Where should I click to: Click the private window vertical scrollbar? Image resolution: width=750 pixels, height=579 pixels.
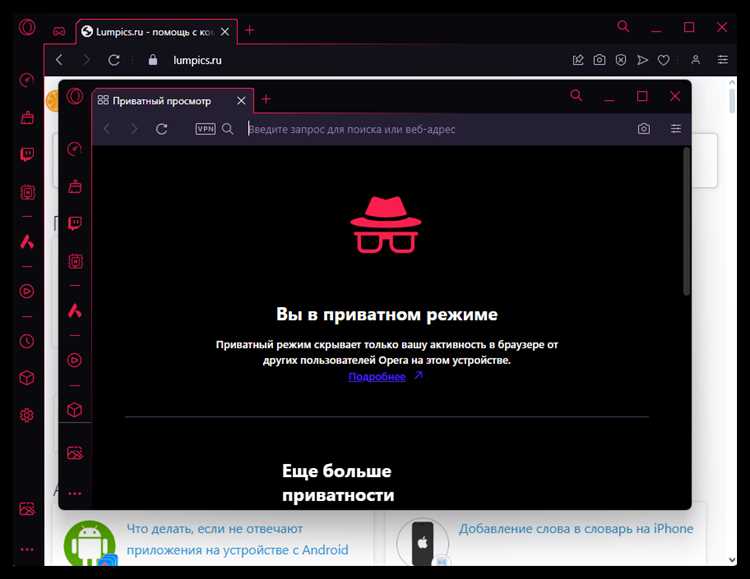(686, 222)
